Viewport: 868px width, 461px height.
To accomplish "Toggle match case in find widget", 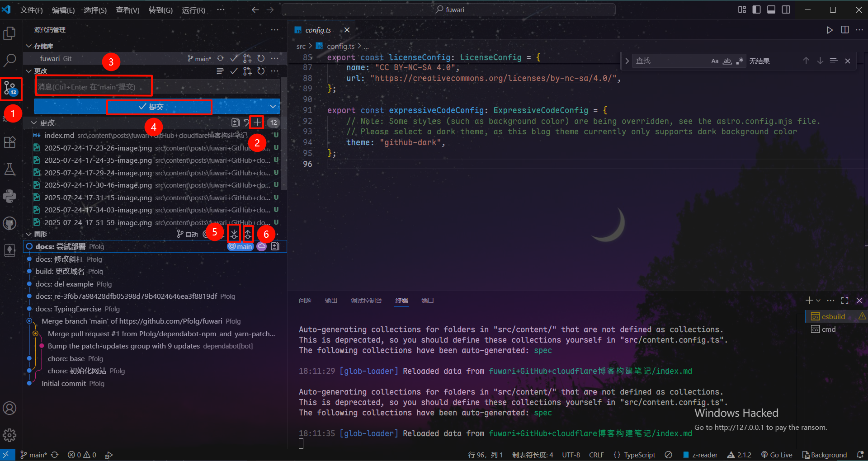I will tap(715, 61).
